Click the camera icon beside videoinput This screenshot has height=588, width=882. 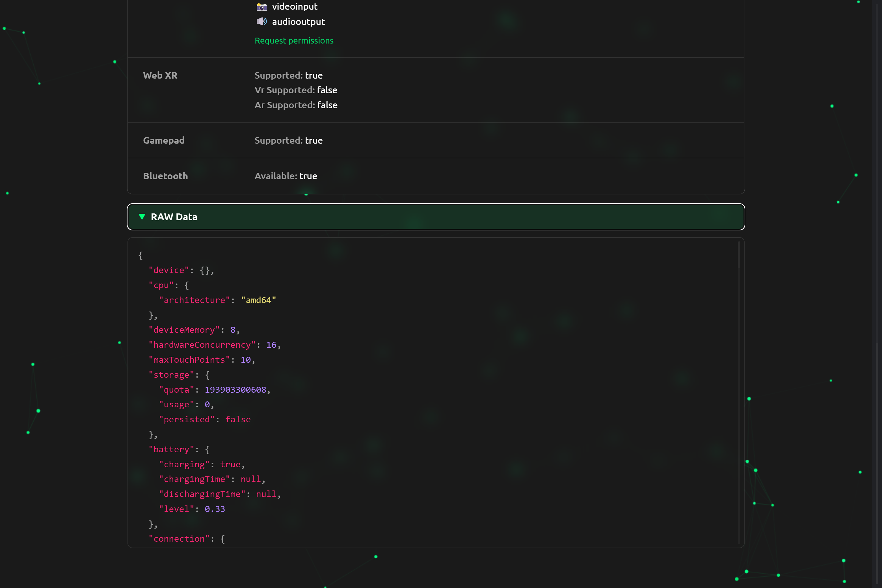(x=261, y=7)
